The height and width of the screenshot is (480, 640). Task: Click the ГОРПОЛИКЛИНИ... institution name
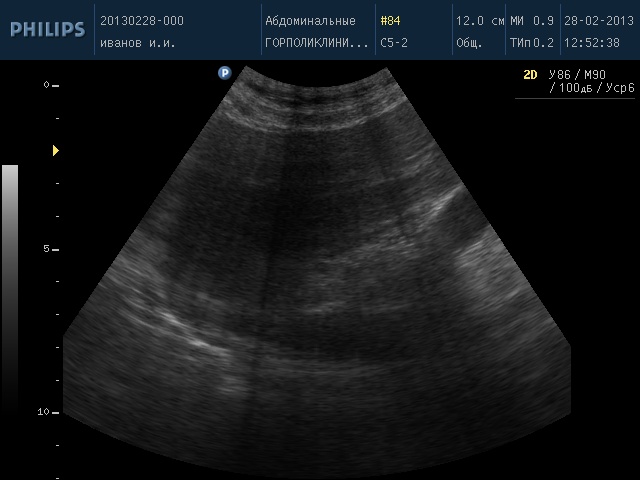[x=310, y=43]
